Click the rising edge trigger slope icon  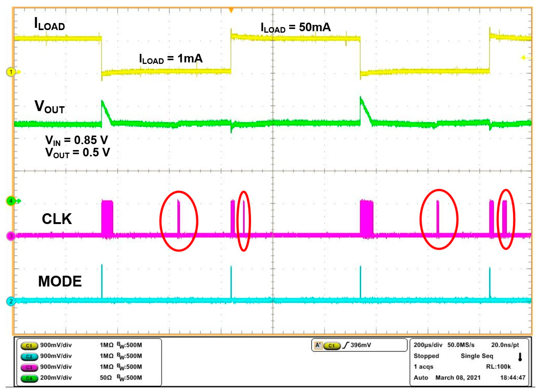pyautogui.click(x=345, y=345)
